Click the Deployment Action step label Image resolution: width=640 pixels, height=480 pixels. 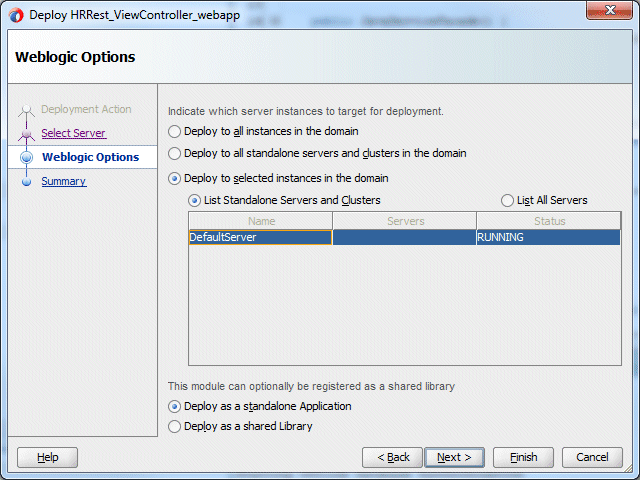click(x=86, y=109)
